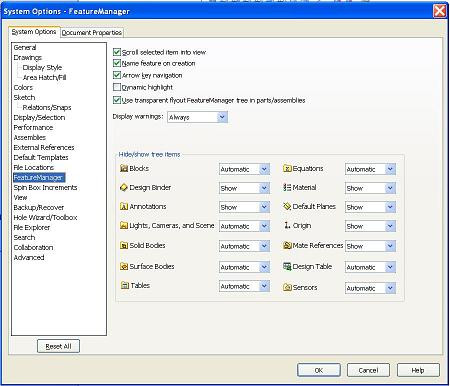Enable Dynamic highlight checkbox

pyautogui.click(x=117, y=87)
